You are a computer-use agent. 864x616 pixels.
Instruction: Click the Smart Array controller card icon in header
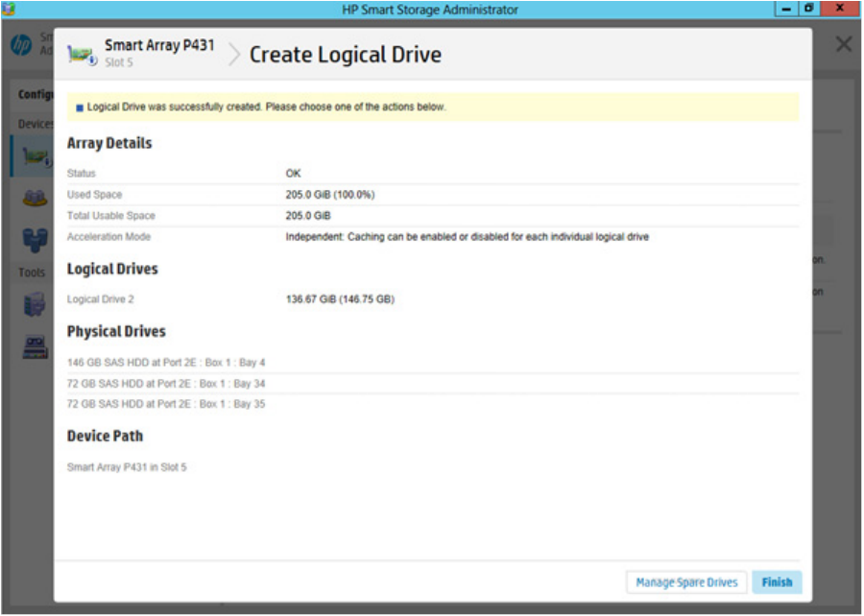pos(82,55)
